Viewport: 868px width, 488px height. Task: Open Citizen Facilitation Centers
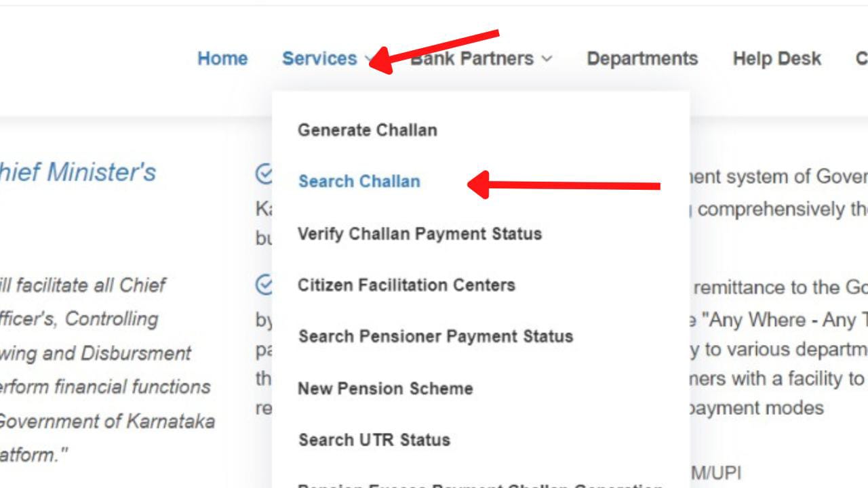407,285
